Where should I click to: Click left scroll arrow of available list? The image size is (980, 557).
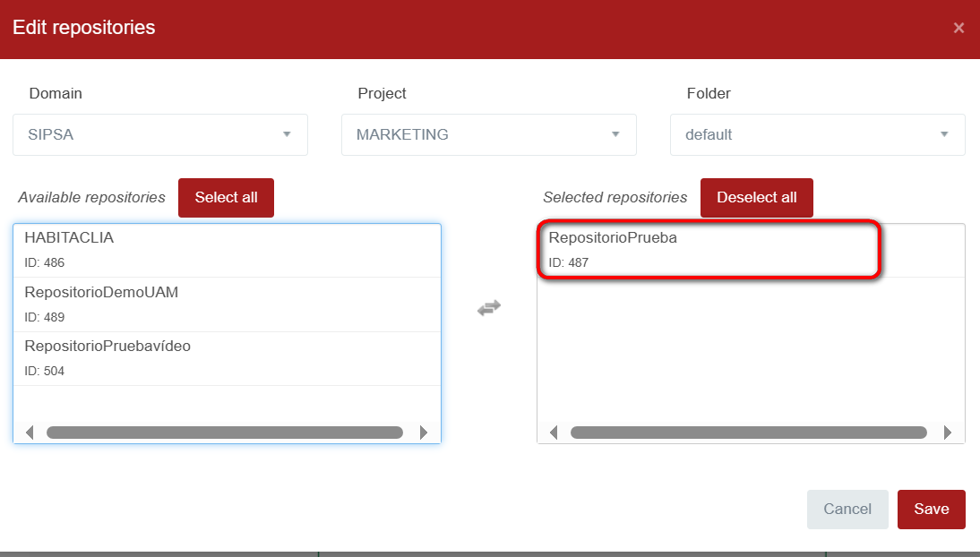tap(29, 433)
